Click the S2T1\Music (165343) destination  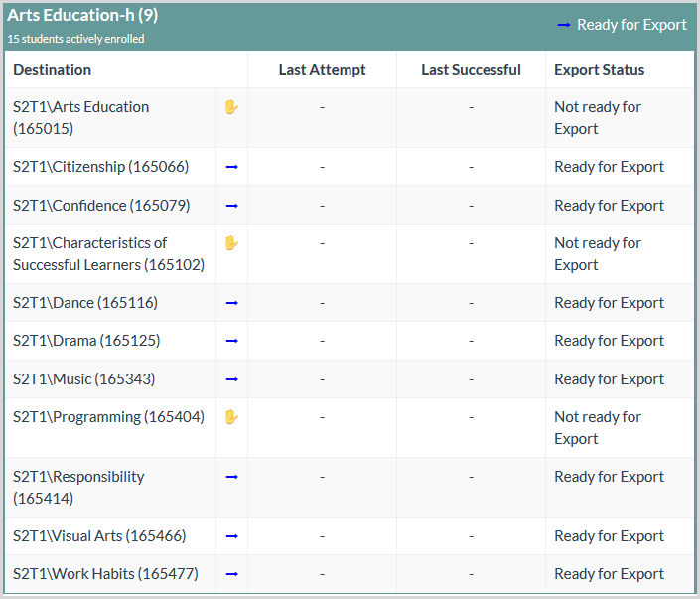coord(84,379)
